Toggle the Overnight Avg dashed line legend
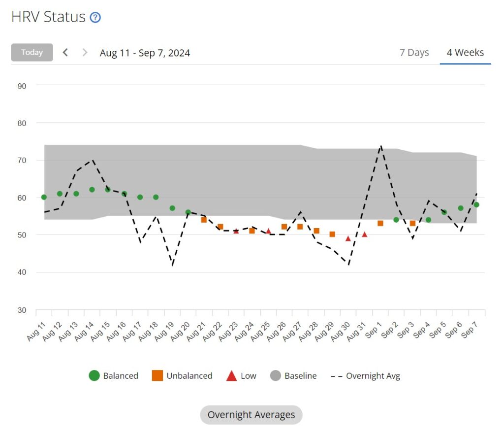The width and height of the screenshot is (504, 436). coord(365,376)
